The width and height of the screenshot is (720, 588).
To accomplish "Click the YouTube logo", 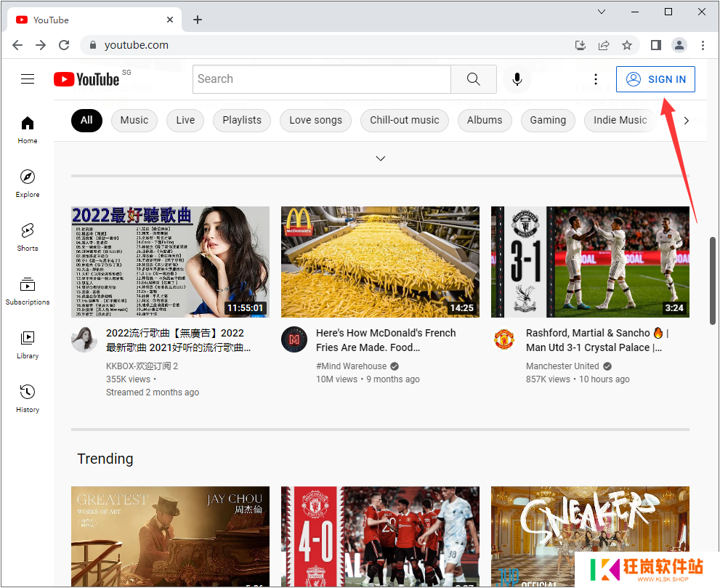I will 86,79.
